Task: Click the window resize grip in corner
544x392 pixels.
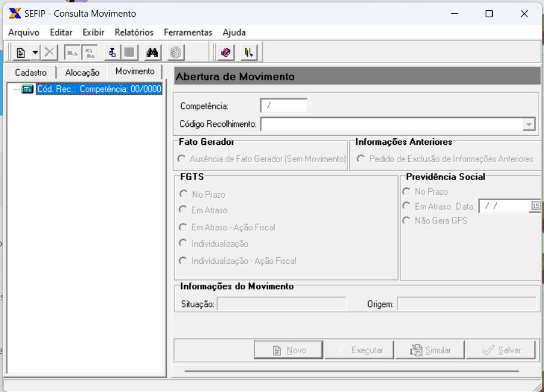Action: [x=537, y=387]
